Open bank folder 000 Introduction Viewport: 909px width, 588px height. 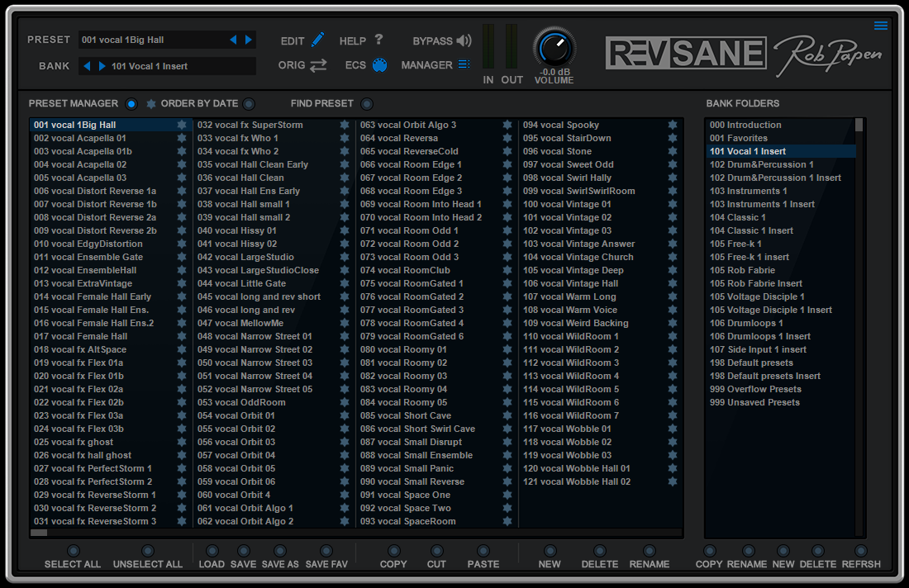[x=780, y=125]
